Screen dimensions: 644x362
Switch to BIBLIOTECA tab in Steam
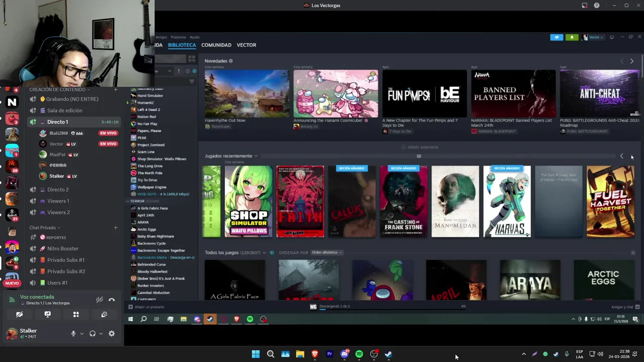[x=182, y=45]
